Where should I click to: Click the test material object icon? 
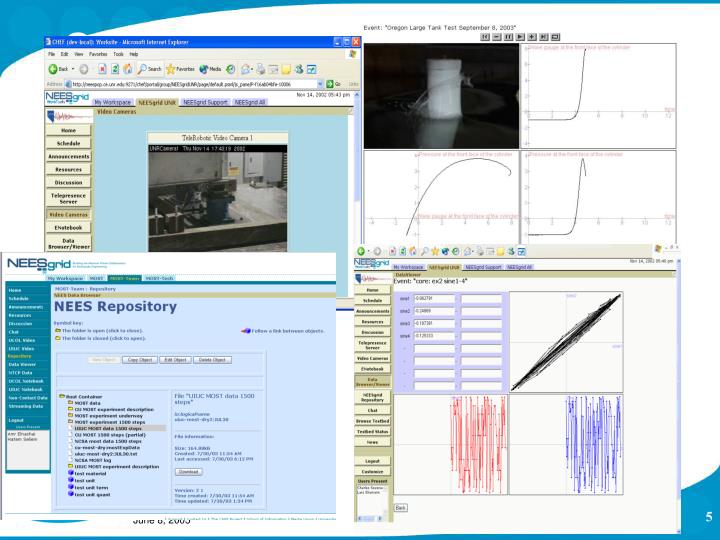pyautogui.click(x=71, y=473)
